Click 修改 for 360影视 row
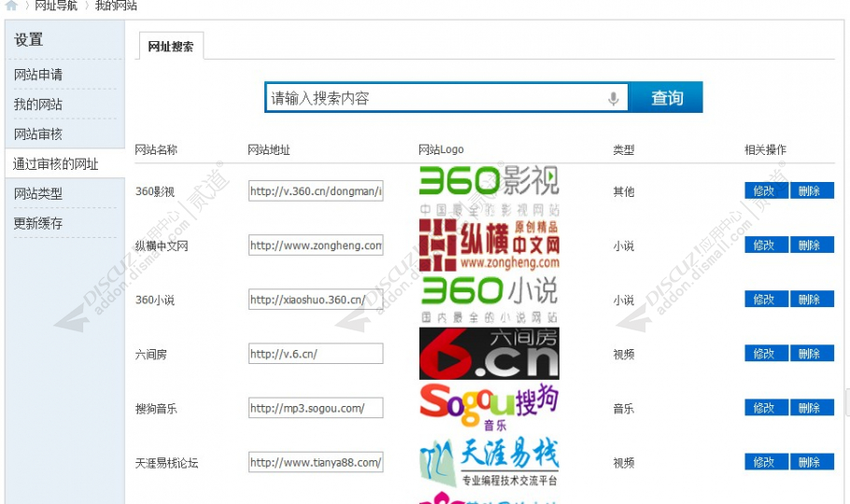This screenshot has height=504, width=850. (766, 190)
